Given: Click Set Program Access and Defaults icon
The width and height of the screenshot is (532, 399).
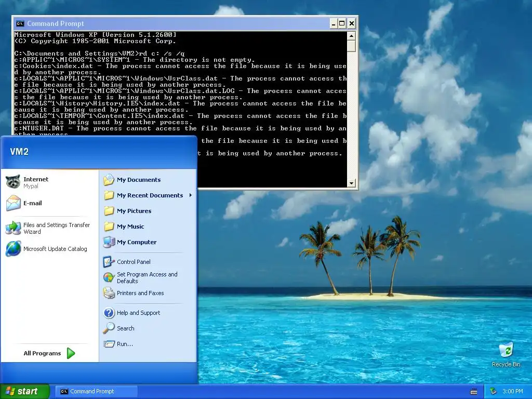Looking at the screenshot, I should point(109,277).
